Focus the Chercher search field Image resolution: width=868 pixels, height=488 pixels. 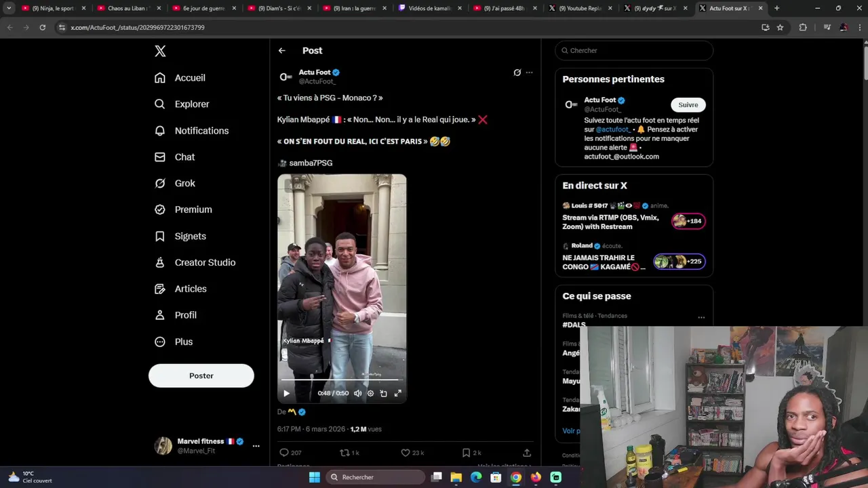(634, 51)
